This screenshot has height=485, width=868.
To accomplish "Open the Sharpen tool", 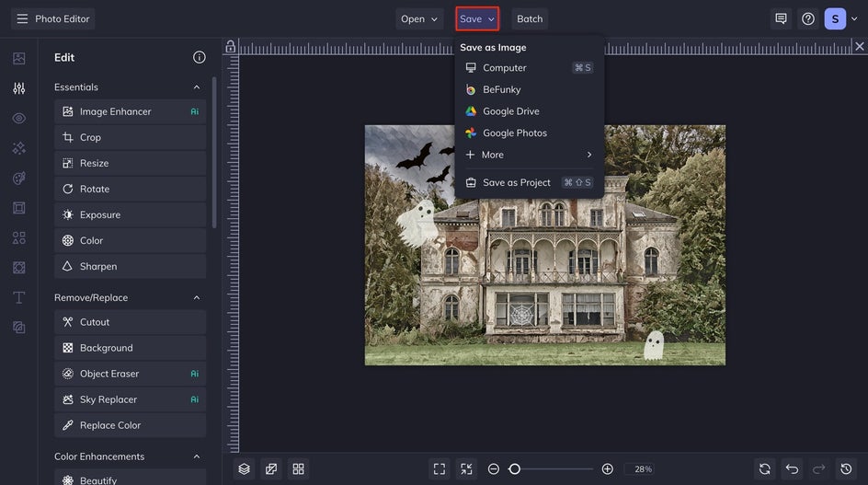I will pyautogui.click(x=130, y=266).
